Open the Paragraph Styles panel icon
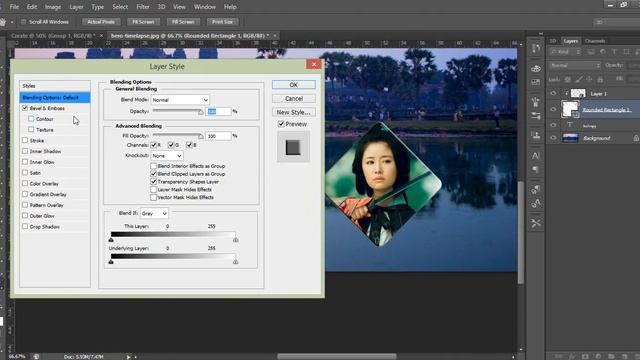This screenshot has width=640, height=360. tap(536, 189)
